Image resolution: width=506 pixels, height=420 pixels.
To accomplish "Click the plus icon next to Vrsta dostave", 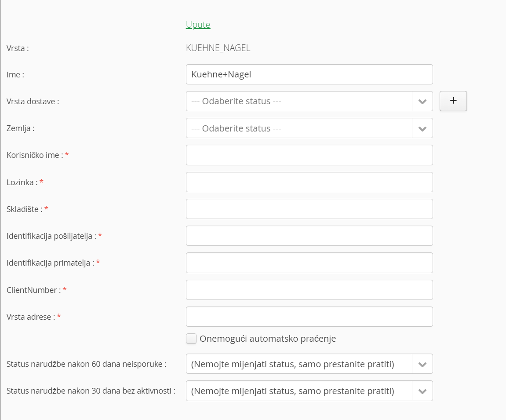I will [453, 101].
